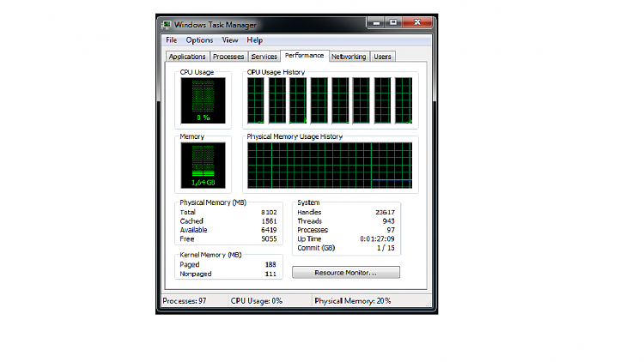Screen dimensions: 644x362
Task: Click the Cached memory value 1561
Action: click(269, 221)
